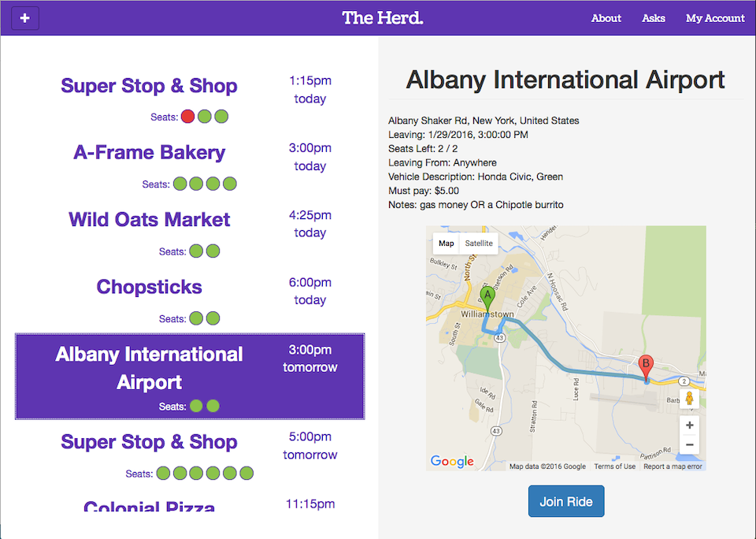Click Report a map error link
This screenshot has width=756, height=539.
pyautogui.click(x=673, y=467)
